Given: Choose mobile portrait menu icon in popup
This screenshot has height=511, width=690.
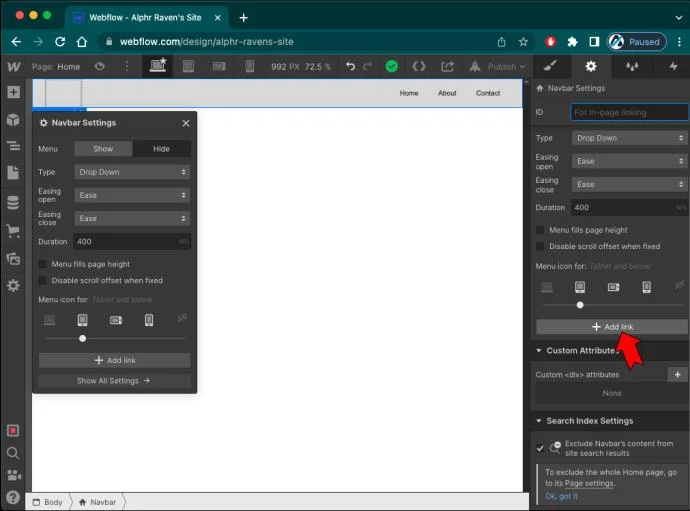Looking at the screenshot, I should (149, 320).
